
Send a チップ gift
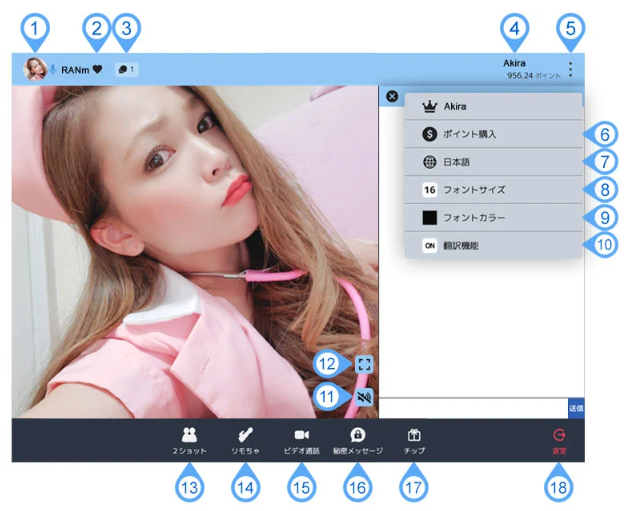pyautogui.click(x=414, y=440)
